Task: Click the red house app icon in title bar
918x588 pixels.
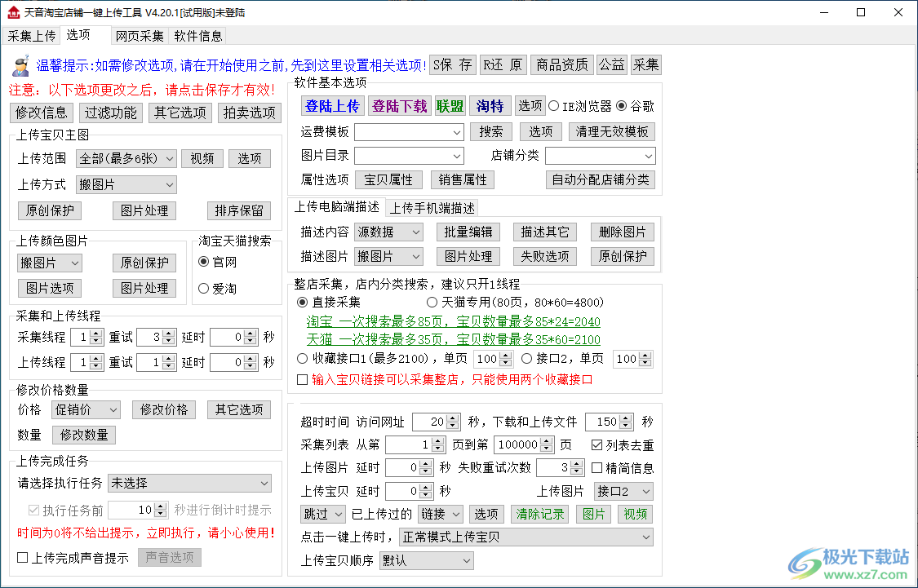Action: point(13,12)
